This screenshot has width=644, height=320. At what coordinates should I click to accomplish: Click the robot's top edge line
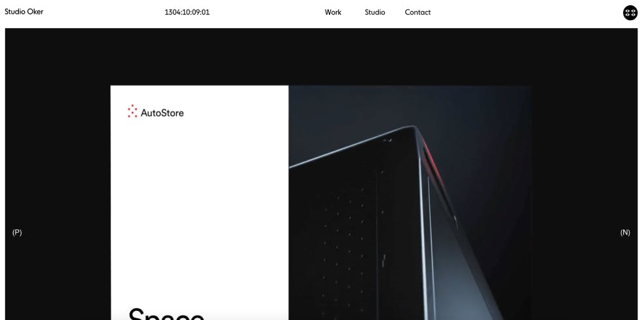(351, 147)
